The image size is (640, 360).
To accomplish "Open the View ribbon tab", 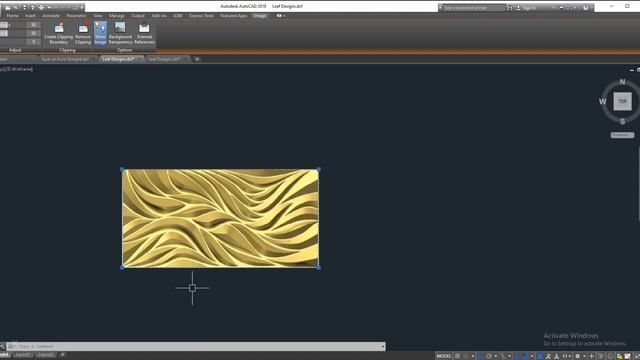I will pyautogui.click(x=98, y=16).
